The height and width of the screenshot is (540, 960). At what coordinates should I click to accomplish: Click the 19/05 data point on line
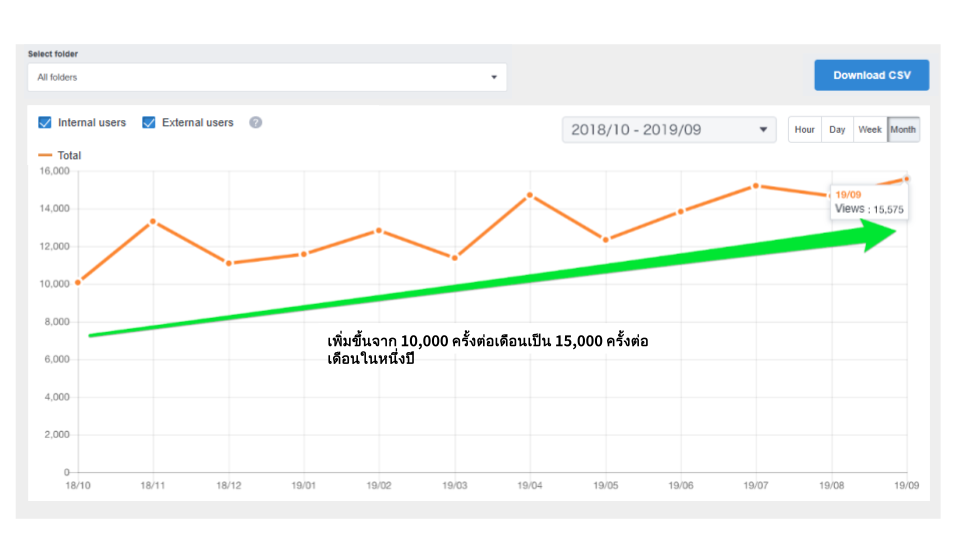pos(605,240)
